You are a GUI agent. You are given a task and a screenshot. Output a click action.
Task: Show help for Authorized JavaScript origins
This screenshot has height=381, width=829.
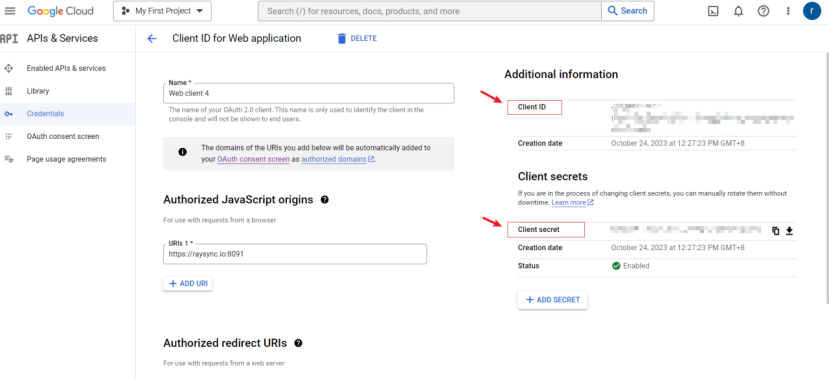325,200
